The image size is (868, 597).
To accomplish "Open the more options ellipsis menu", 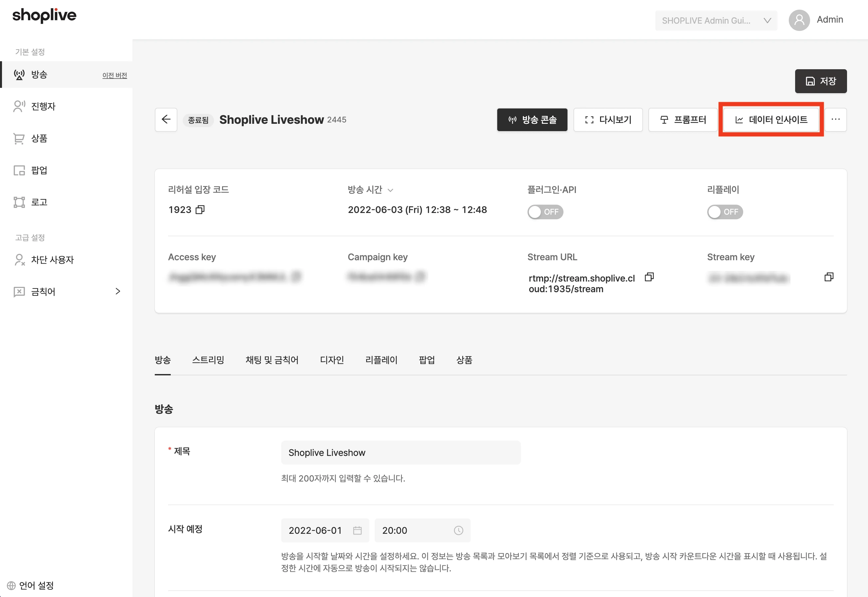I will click(835, 120).
